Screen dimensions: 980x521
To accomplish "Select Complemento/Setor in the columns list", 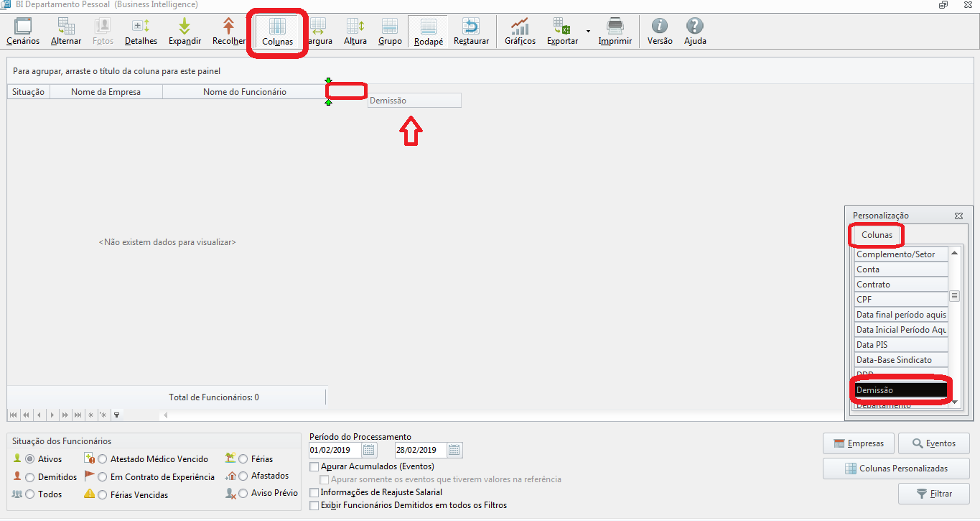I will pos(901,254).
